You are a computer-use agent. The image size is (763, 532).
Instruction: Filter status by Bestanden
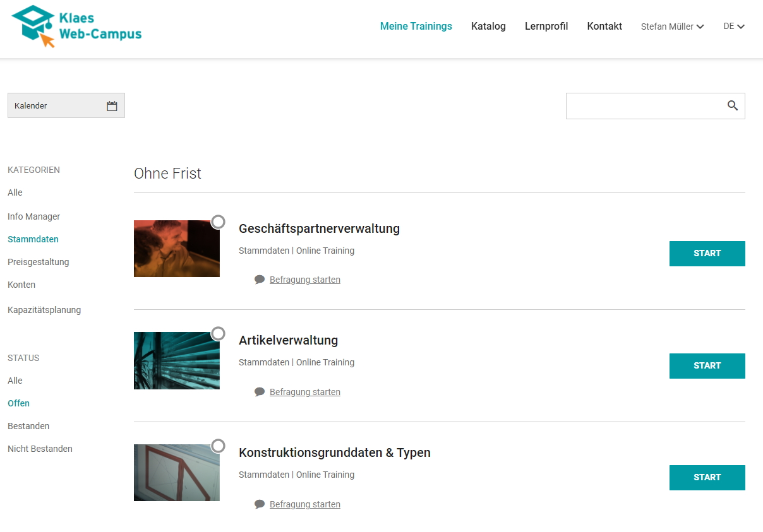pos(28,426)
